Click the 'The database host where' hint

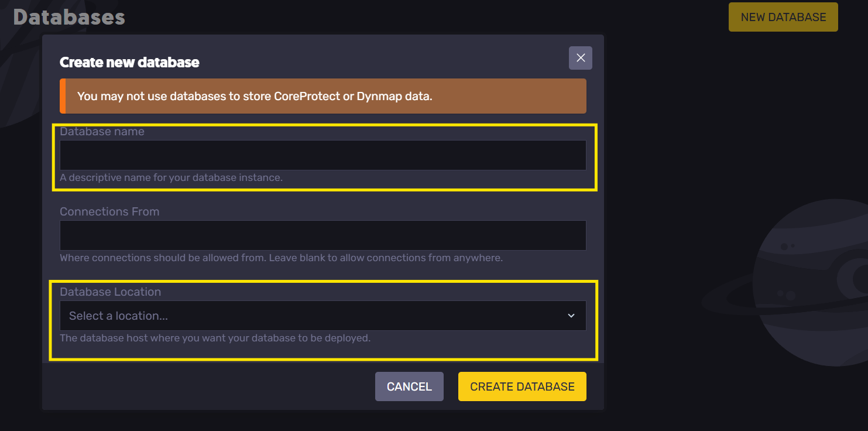tap(215, 338)
